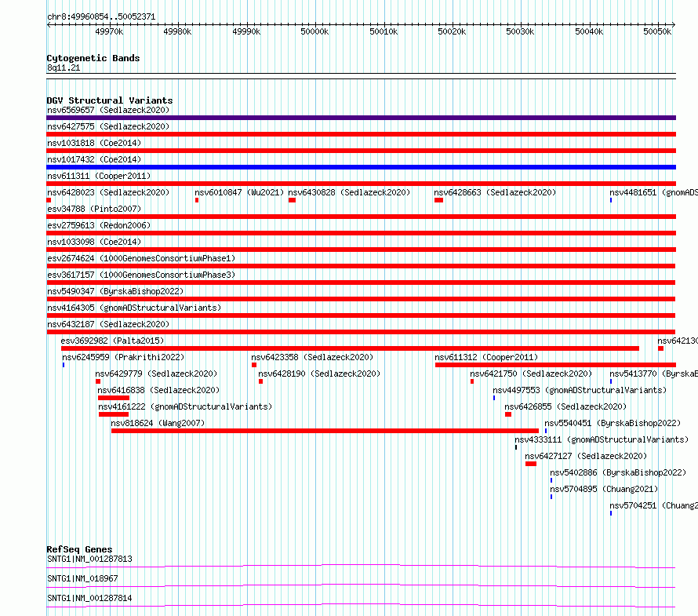This screenshot has height=616, width=698.
Task: Click the nsv5704895 (Chuang2021) label
Action: tap(604, 489)
